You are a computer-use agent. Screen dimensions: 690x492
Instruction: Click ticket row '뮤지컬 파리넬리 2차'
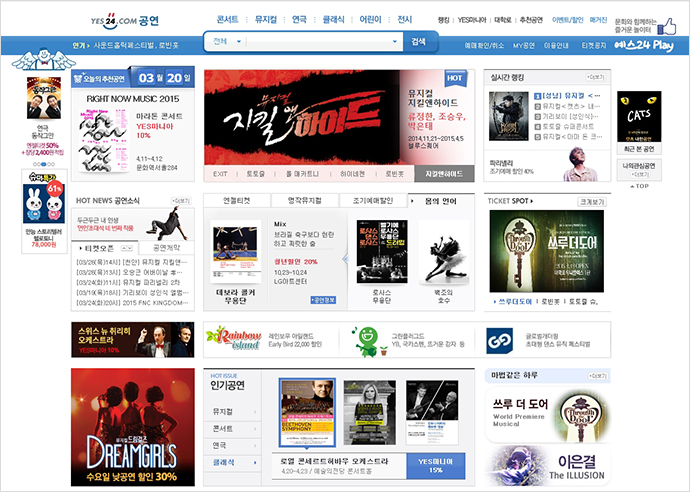[128, 283]
